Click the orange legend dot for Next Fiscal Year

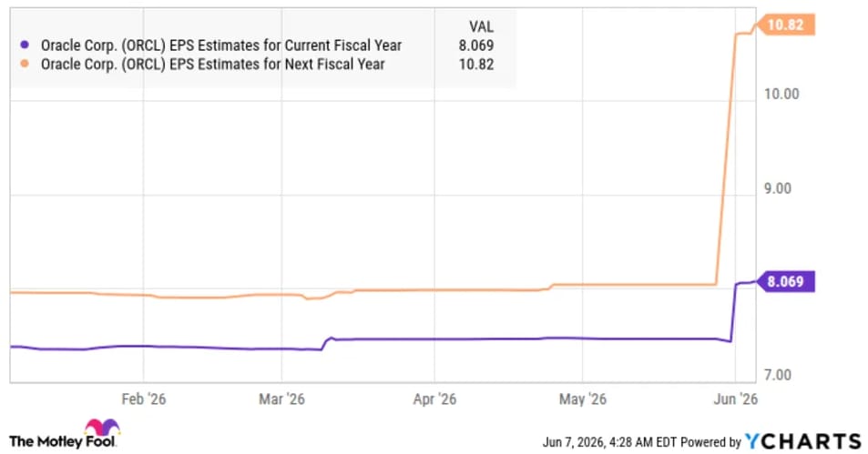click(x=25, y=64)
